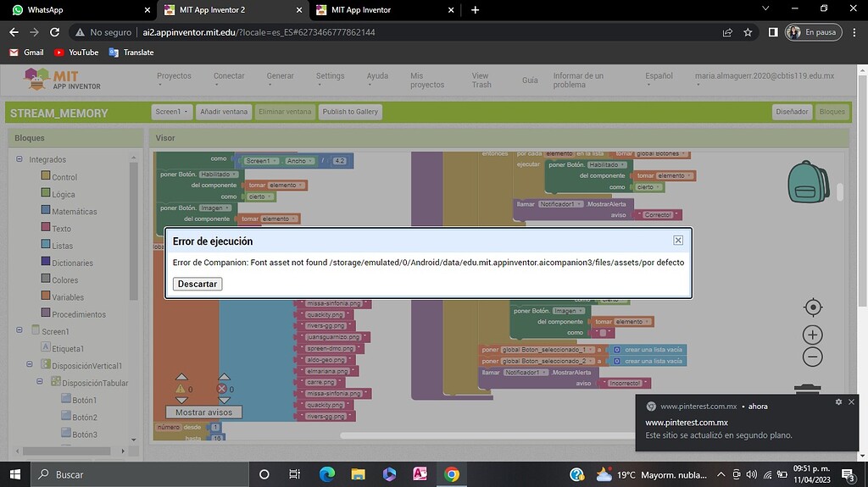This screenshot has width=868, height=487.
Task: Switch to the Diseñador view
Action: tap(793, 112)
